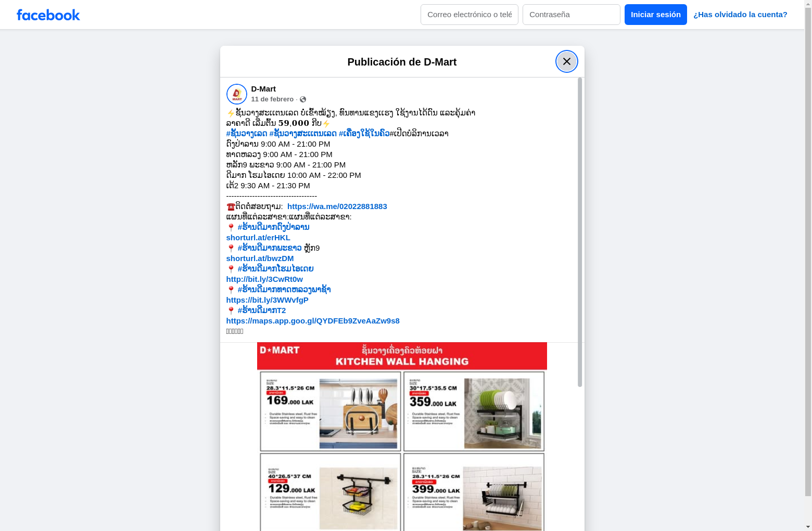Click the post dialog scrollbar
The image size is (812, 531).
coord(580,232)
